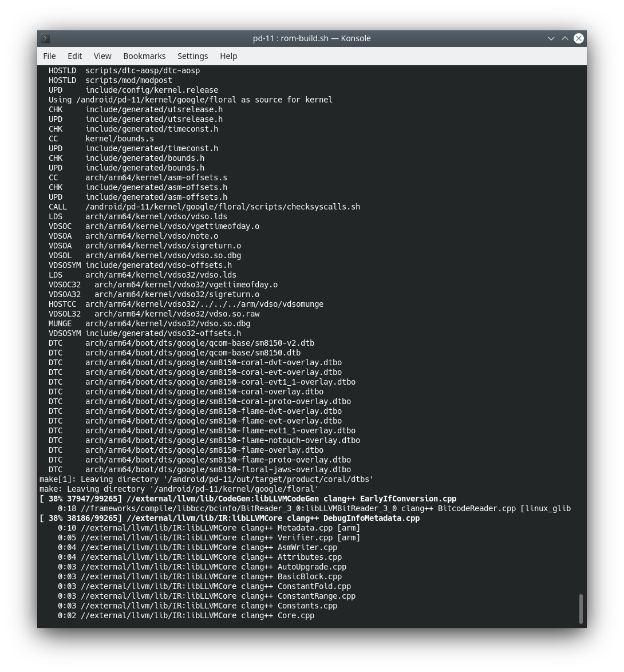Maximize the Konsole window
Viewport: 624px width, 672px height.
click(565, 38)
